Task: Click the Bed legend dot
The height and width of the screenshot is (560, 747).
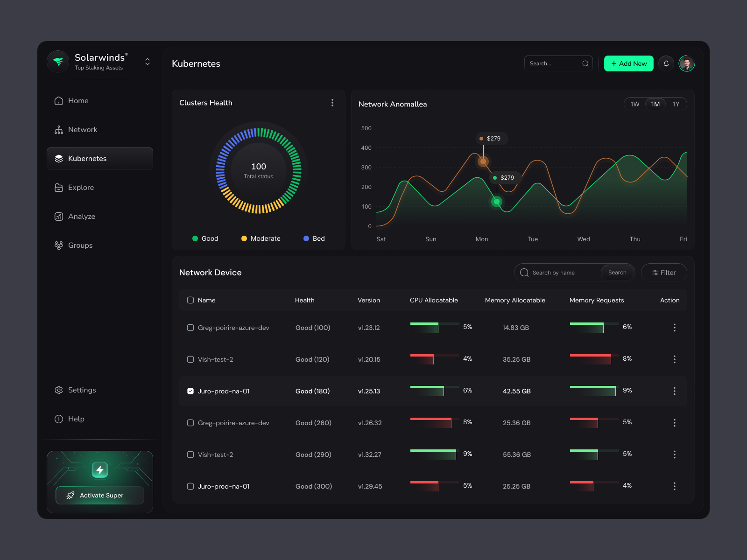Action: [x=306, y=238]
